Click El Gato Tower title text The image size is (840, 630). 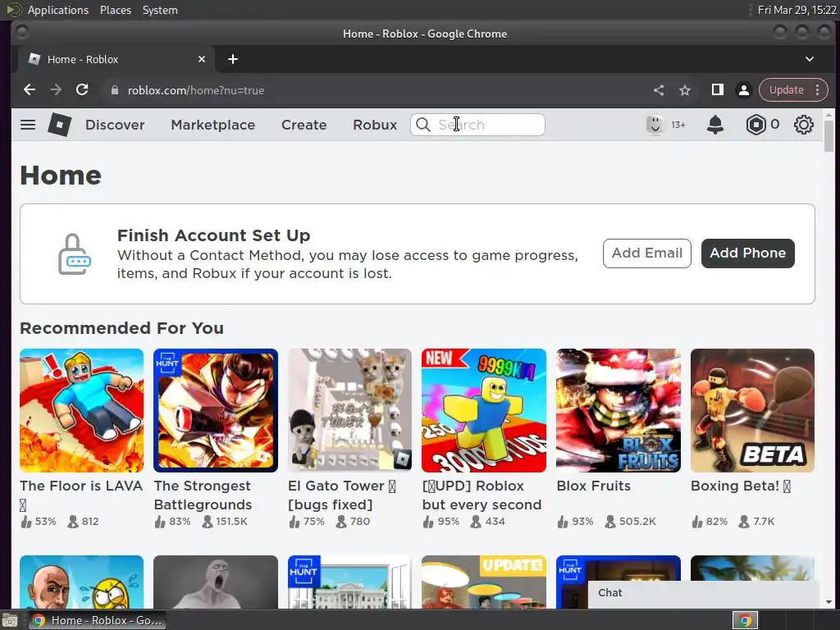click(342, 495)
